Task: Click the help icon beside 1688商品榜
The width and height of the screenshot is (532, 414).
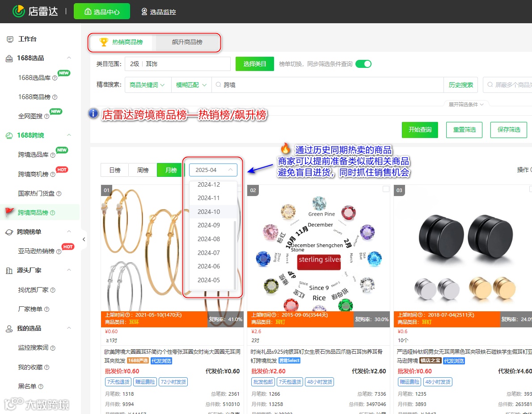Action: tap(55, 97)
